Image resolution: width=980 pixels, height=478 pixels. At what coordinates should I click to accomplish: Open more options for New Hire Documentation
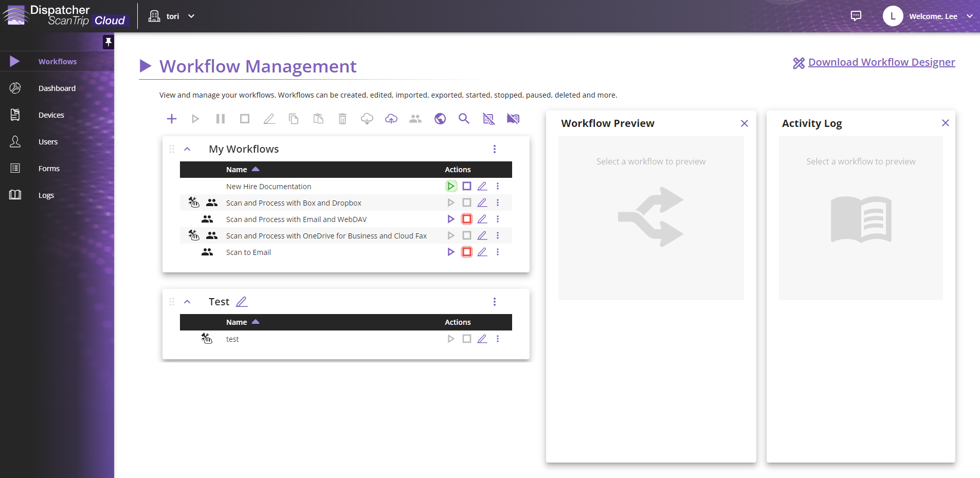[x=498, y=186]
